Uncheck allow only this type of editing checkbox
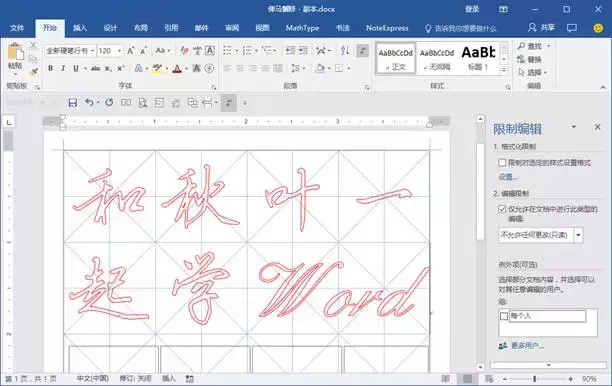The height and width of the screenshot is (386, 612). pyautogui.click(x=502, y=210)
